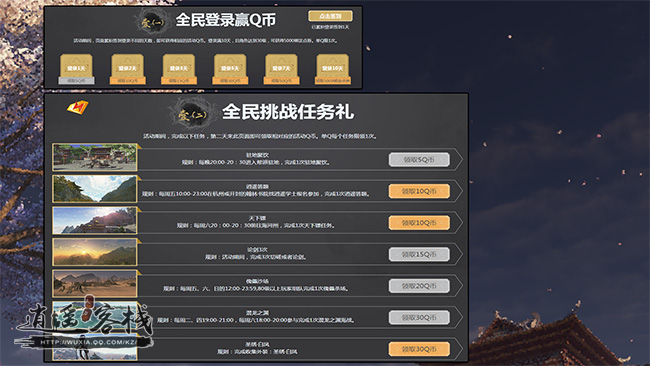Select the 登录7天 gift bag icon
650x366 pixels.
pyautogui.click(x=281, y=65)
